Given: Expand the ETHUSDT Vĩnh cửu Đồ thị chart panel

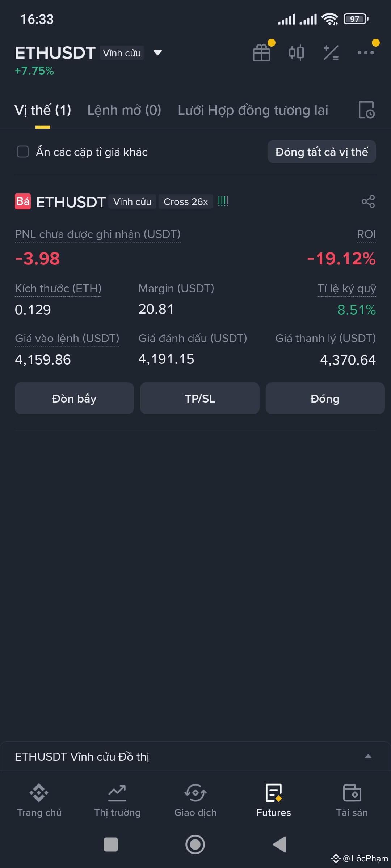Looking at the screenshot, I should [x=195, y=756].
